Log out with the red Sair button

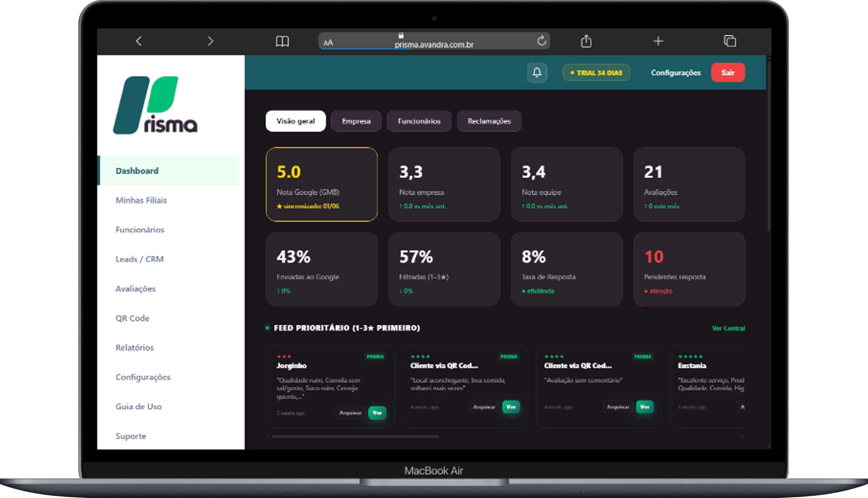(x=728, y=72)
